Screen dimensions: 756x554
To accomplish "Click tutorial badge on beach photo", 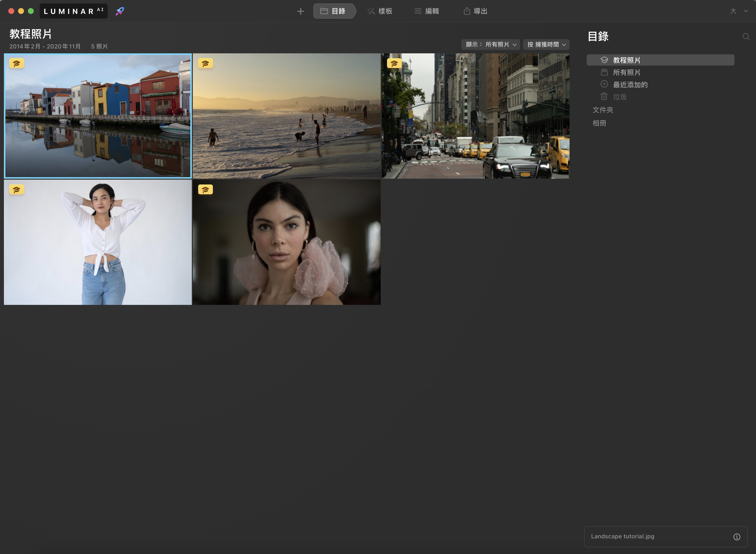I will pos(205,63).
